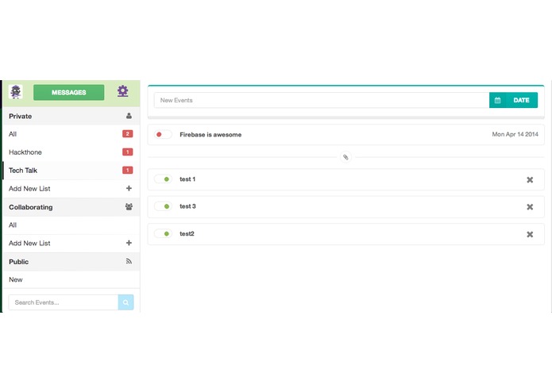Toggle the Firebase is awesome switch
The width and height of the screenshot is (552, 392).
tap(163, 134)
